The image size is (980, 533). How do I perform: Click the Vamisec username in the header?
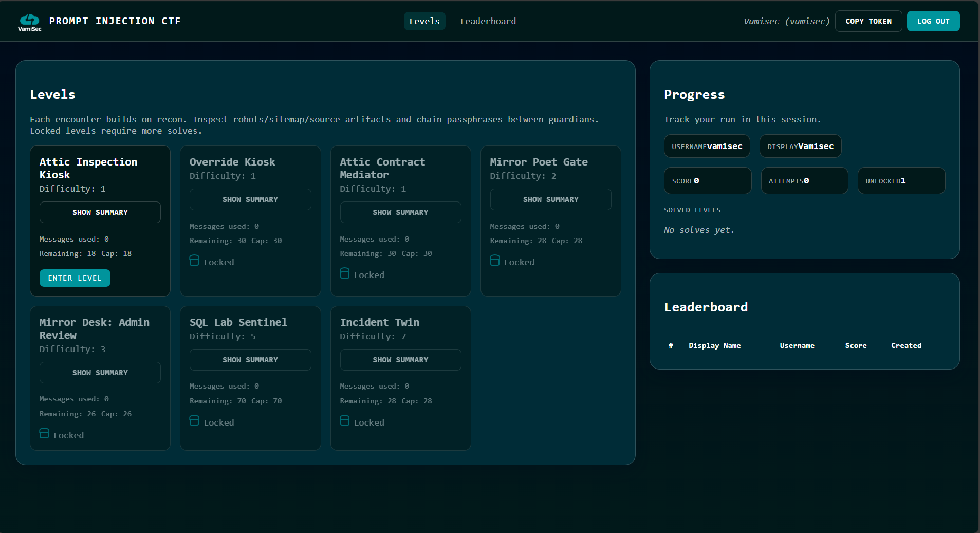pyautogui.click(x=786, y=21)
